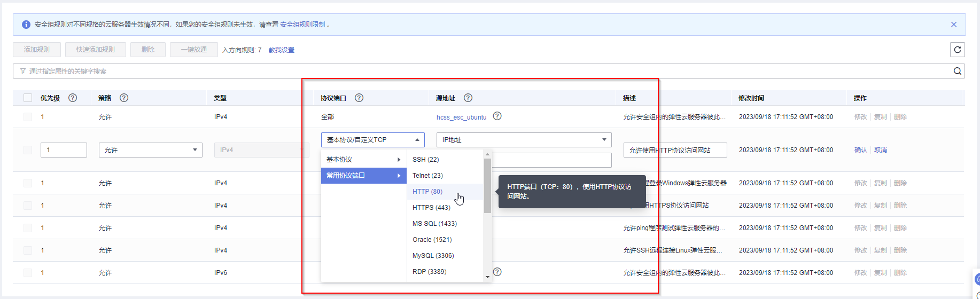The image size is (980, 299).
Task: Click 复制 on the IPv6 rule row
Action: [881, 273]
